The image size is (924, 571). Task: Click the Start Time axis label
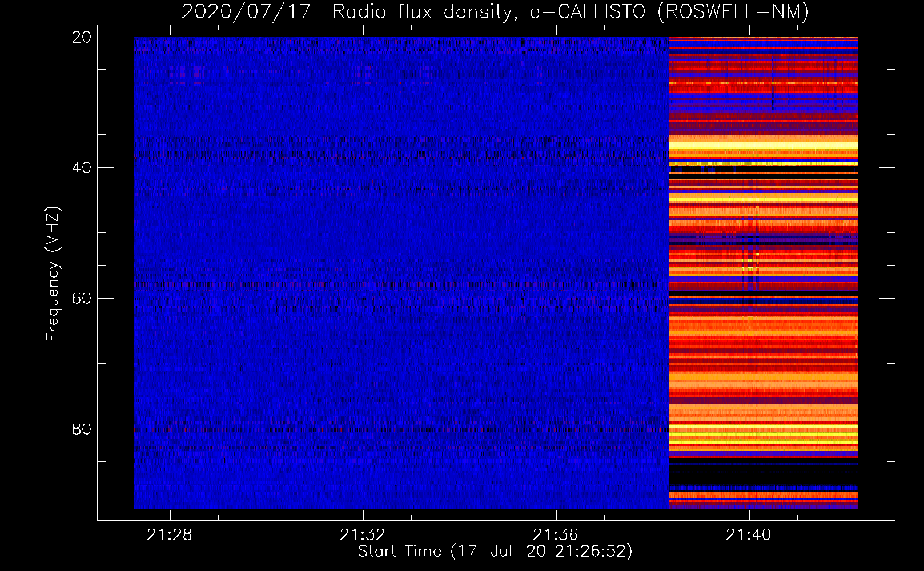point(495,552)
